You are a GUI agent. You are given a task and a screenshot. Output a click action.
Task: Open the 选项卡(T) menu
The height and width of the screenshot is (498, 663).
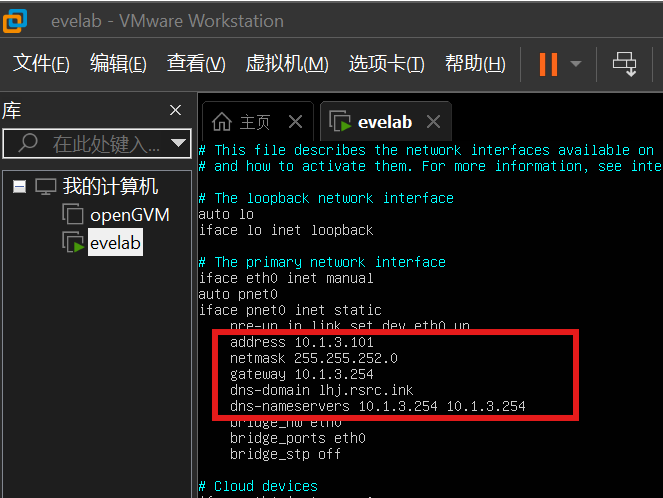386,64
